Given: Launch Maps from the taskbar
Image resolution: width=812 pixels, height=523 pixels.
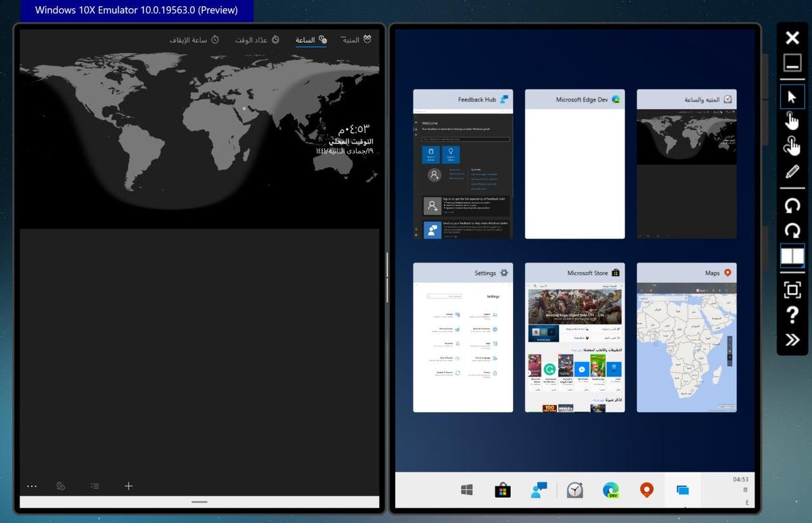Looking at the screenshot, I should click(x=647, y=490).
